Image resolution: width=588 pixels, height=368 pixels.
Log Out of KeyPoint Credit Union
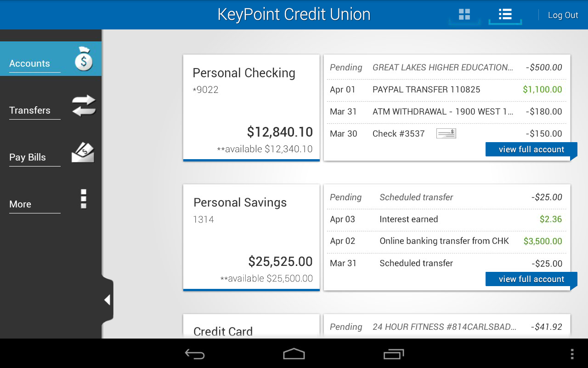563,15
